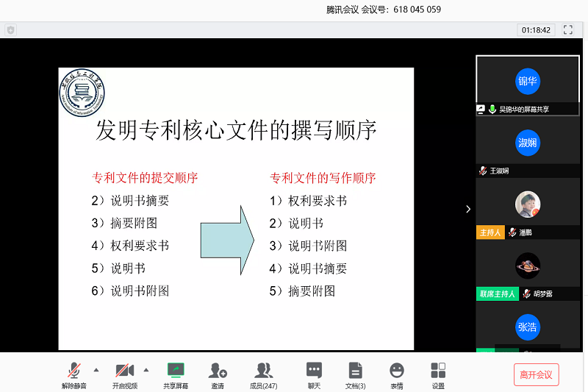Turn on camera with 开启视频
Viewport: 588px width, 392px height.
[125, 371]
